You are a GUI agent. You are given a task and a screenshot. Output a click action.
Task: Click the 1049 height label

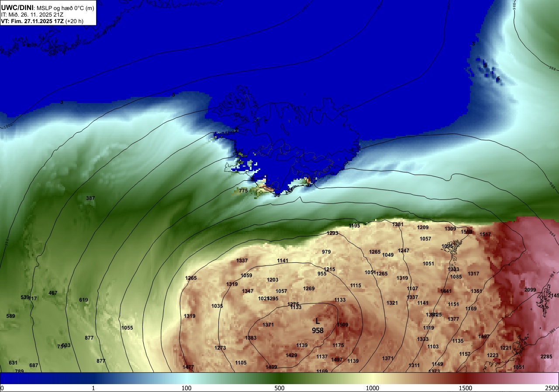(x=388, y=255)
